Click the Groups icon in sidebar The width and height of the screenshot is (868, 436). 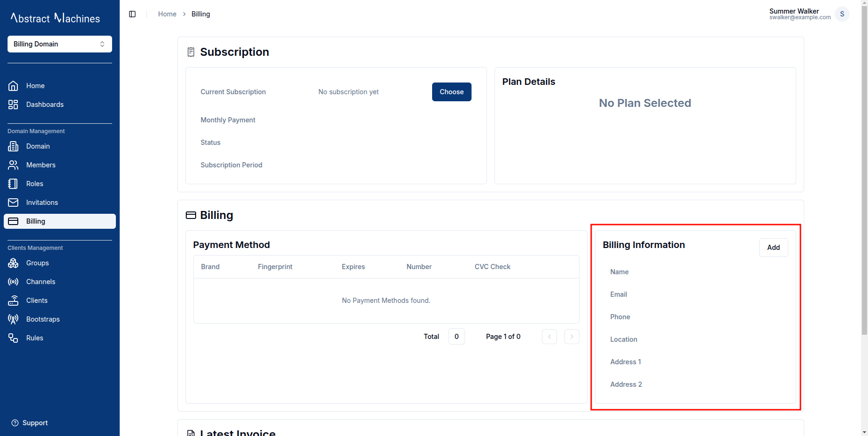(x=13, y=263)
